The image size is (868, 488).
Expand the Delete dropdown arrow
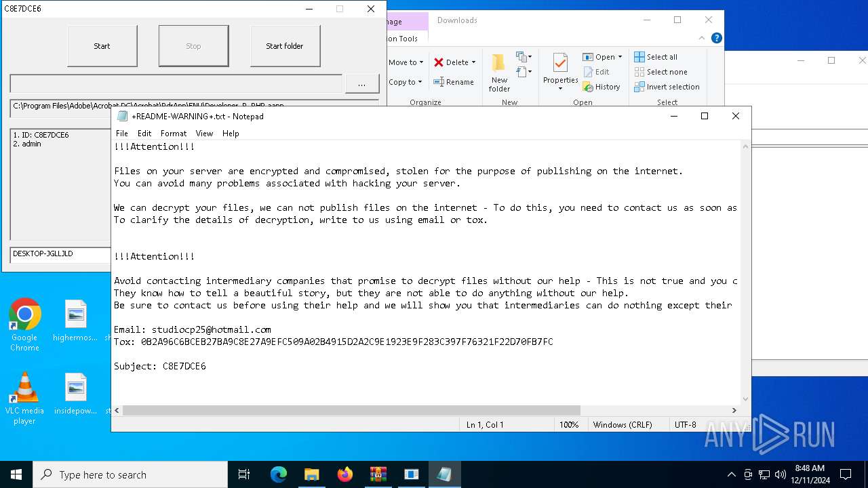(473, 62)
